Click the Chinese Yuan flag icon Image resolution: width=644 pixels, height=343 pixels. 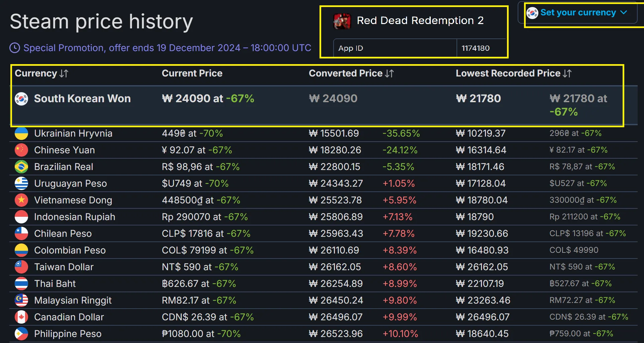pyautogui.click(x=21, y=150)
